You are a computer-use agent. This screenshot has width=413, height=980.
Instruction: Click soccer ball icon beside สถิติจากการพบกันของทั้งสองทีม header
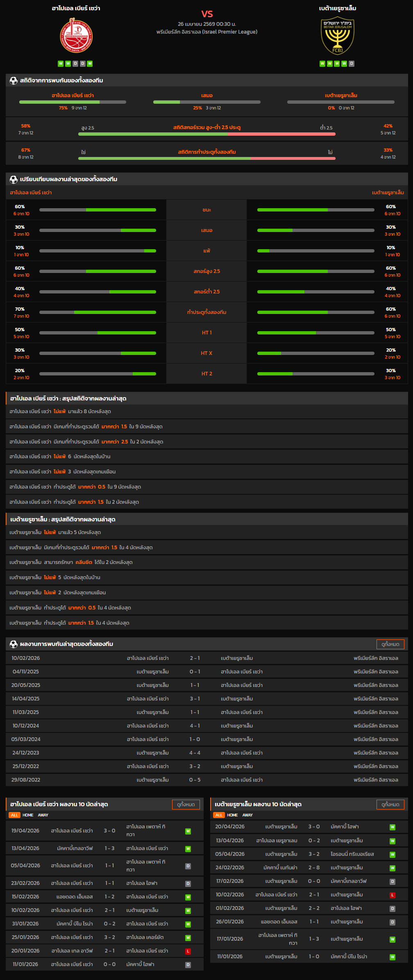pos(14,81)
